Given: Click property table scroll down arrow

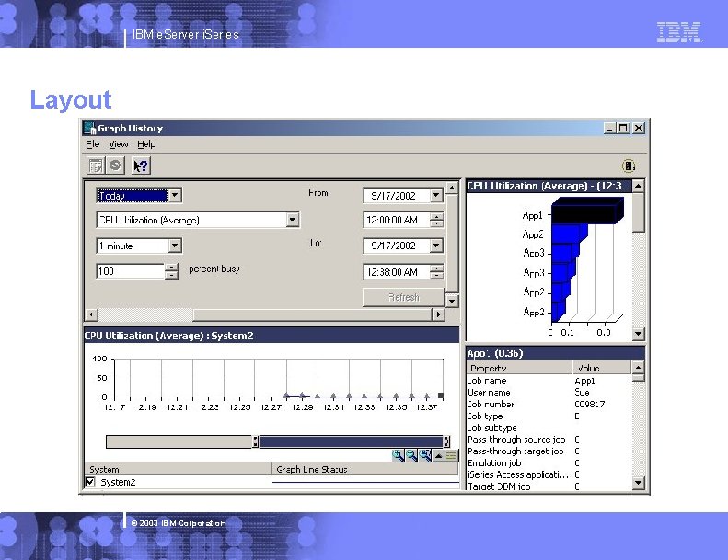Looking at the screenshot, I should point(638,483).
